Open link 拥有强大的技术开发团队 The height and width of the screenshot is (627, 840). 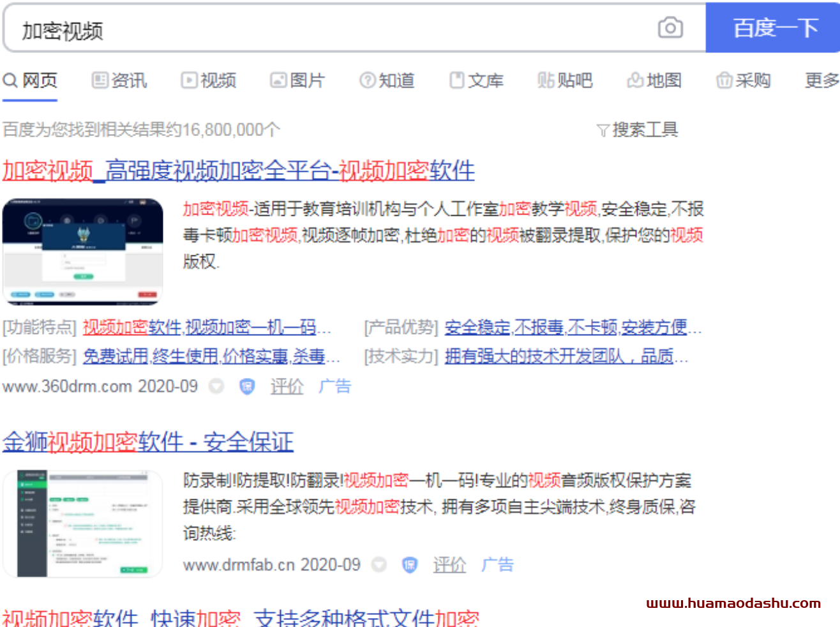(566, 356)
